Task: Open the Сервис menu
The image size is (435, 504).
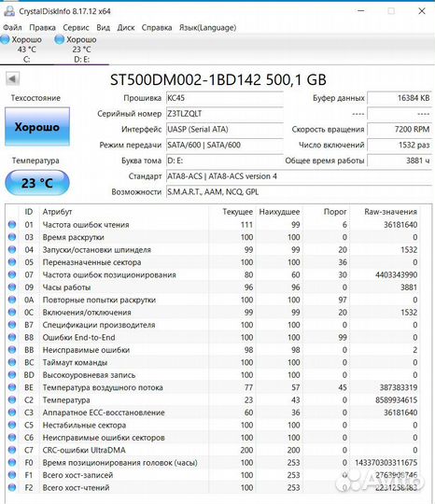Action: click(x=76, y=28)
